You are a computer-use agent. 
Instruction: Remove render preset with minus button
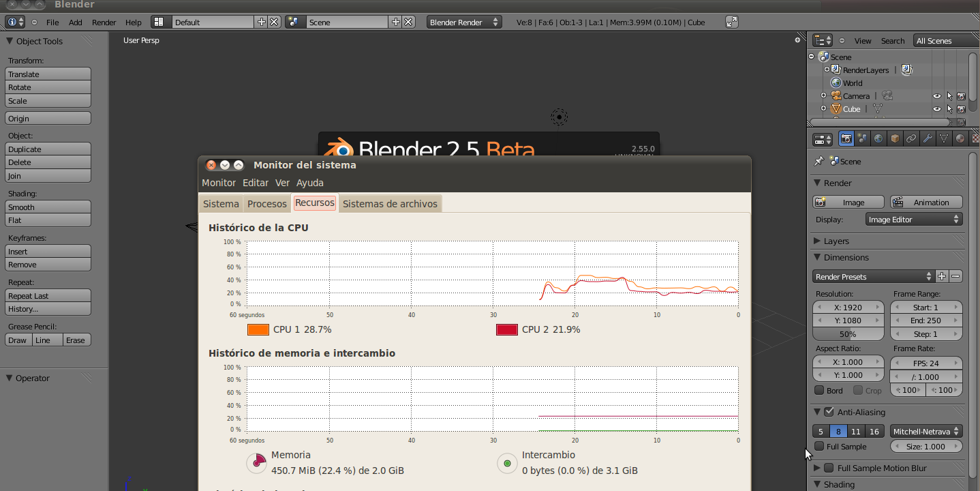click(955, 276)
